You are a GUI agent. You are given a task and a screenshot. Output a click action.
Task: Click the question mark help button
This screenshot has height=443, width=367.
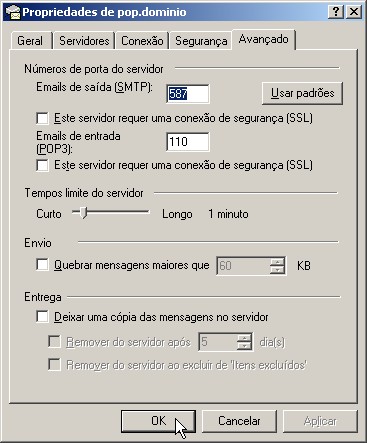[336, 12]
